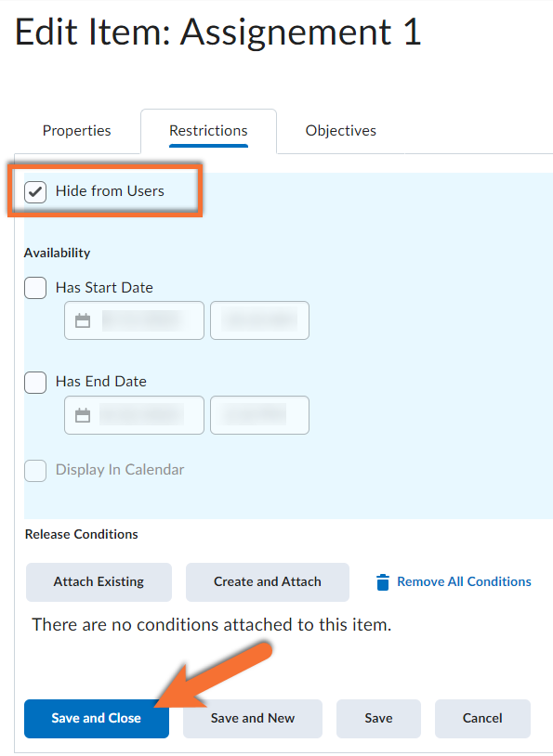
Task: Click the start date calendar icon
Action: click(x=83, y=320)
